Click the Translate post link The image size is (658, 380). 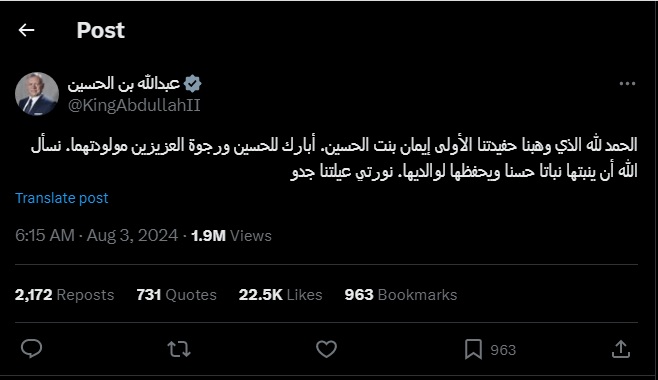pyautogui.click(x=62, y=198)
